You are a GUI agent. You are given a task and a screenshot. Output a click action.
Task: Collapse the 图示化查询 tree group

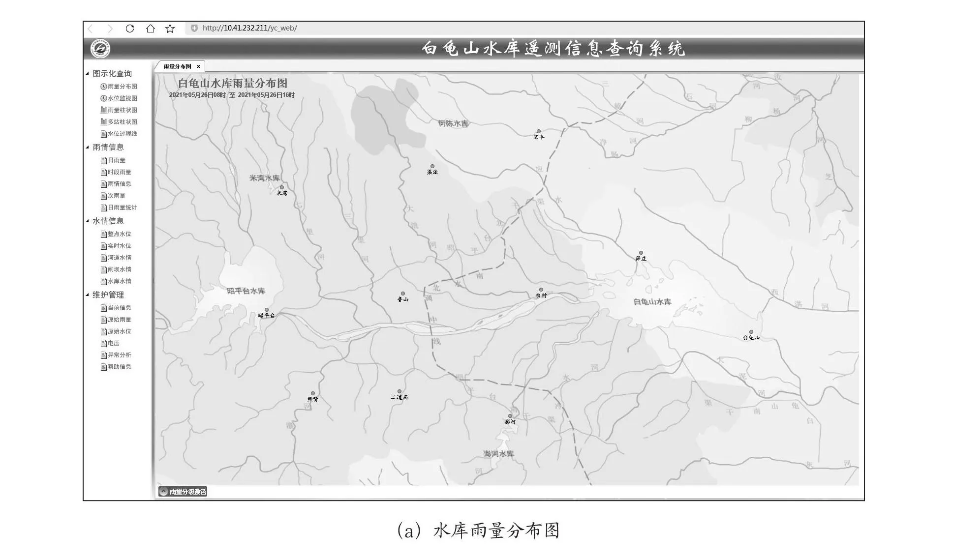(88, 74)
